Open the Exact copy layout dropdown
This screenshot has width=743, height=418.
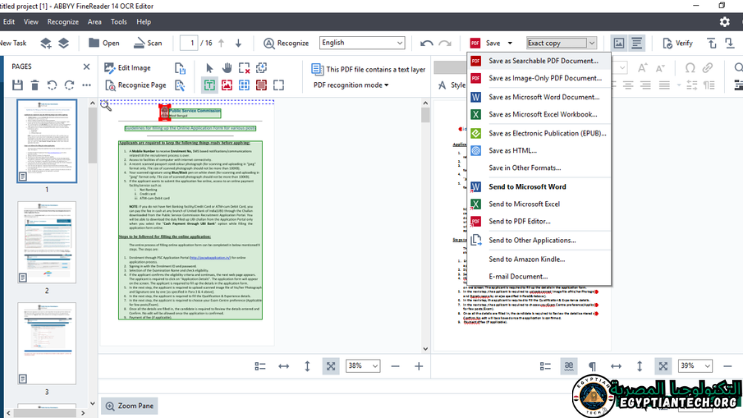click(591, 43)
